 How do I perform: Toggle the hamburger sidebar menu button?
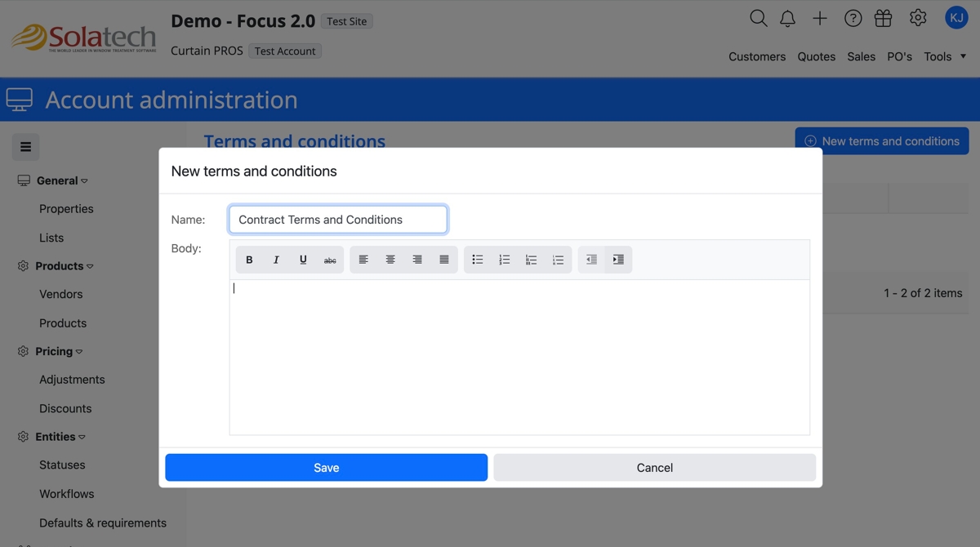pos(25,147)
